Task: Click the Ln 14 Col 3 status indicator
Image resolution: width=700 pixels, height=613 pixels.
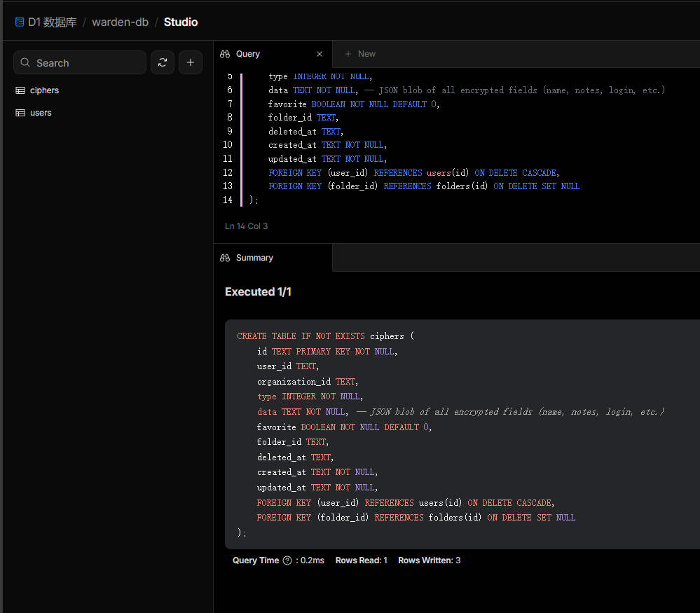Action: [x=247, y=226]
